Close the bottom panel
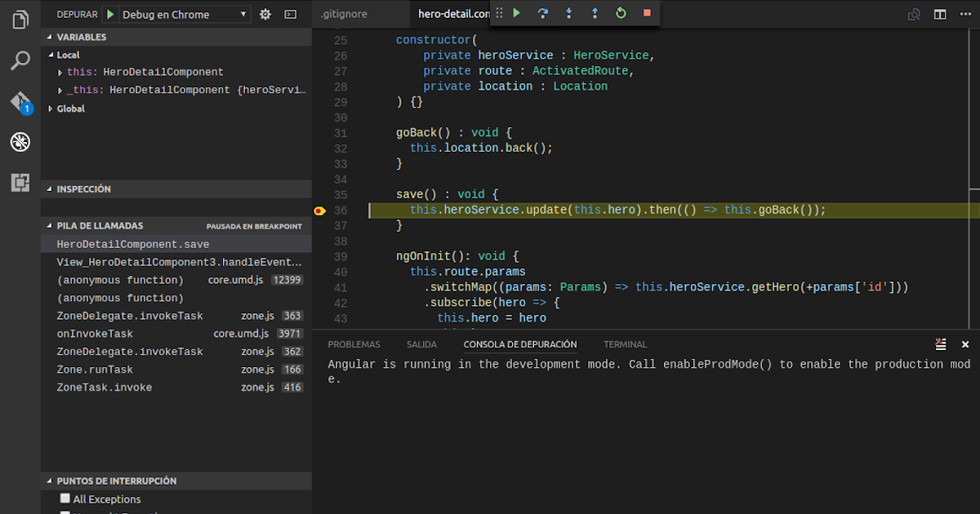This screenshot has width=980, height=514. point(965,344)
